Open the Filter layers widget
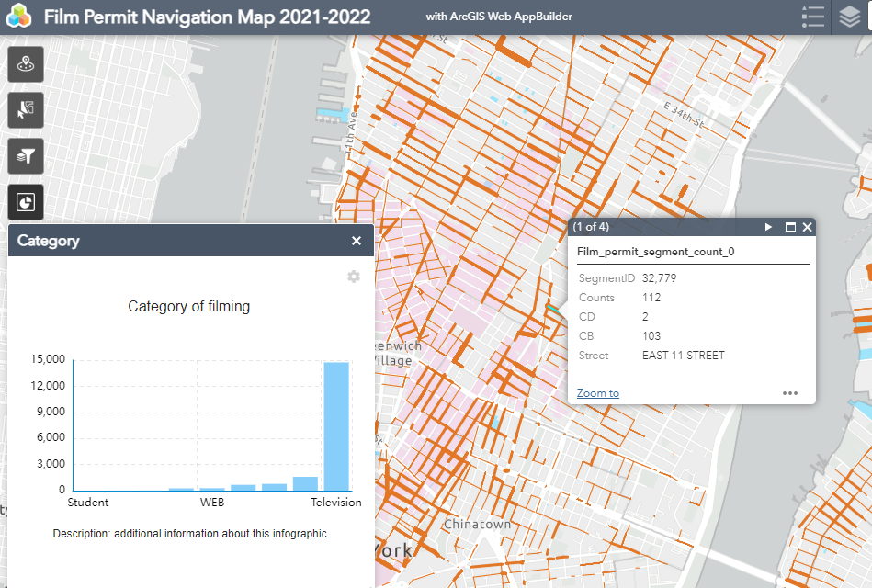The height and width of the screenshot is (588, 872). tap(26, 156)
